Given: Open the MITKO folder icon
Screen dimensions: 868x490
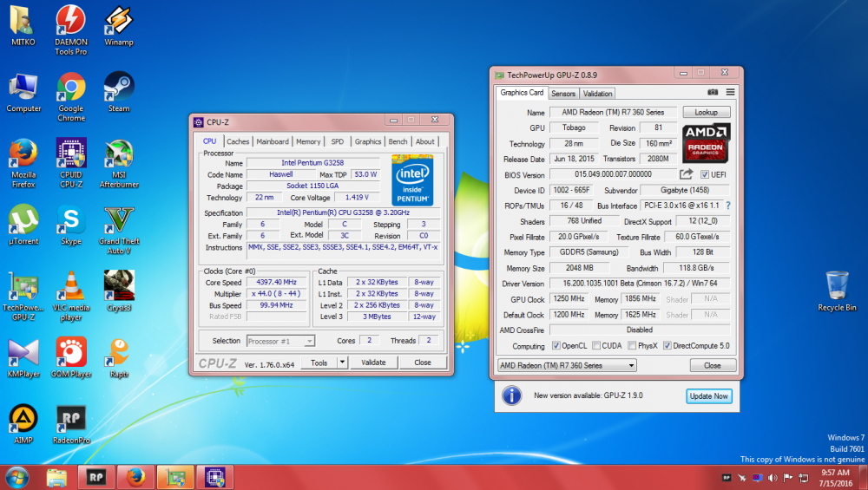Looking at the screenshot, I should click(x=23, y=25).
